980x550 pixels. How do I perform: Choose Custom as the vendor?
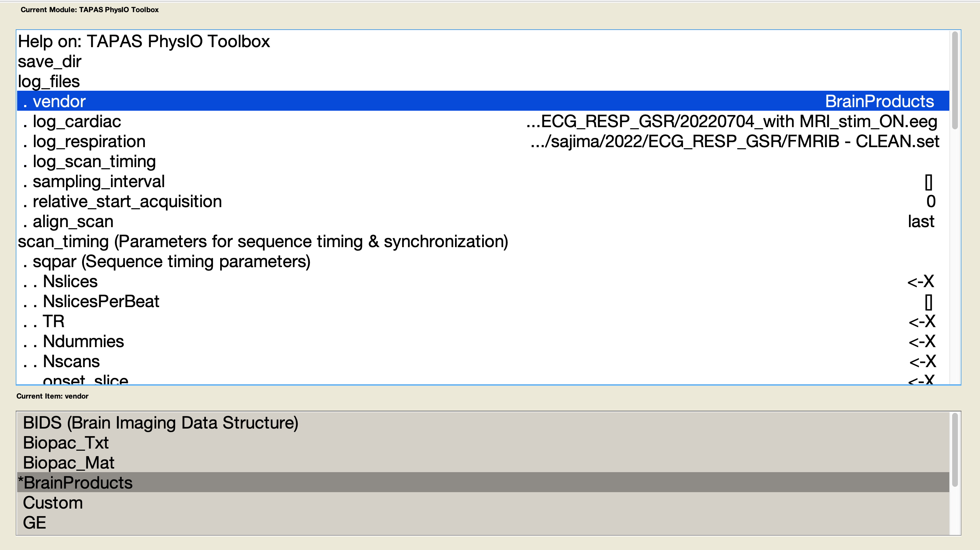[x=53, y=502]
